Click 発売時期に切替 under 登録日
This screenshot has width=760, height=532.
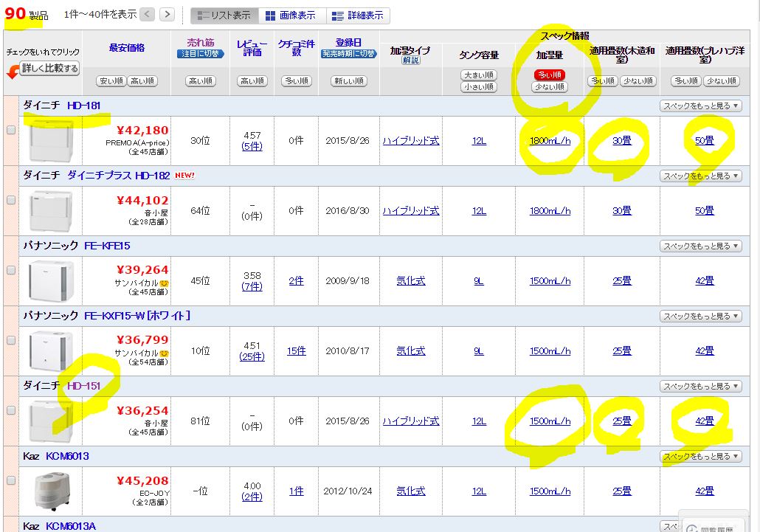(348, 53)
